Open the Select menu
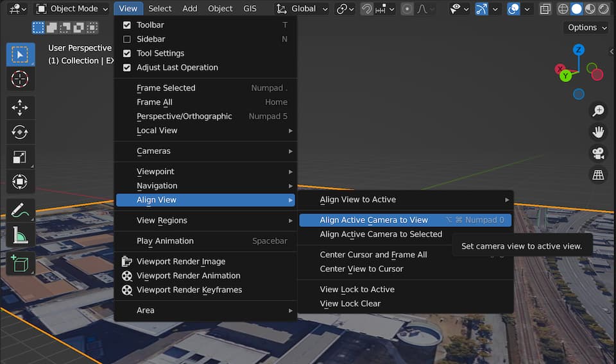This screenshot has width=616, height=364. (160, 9)
